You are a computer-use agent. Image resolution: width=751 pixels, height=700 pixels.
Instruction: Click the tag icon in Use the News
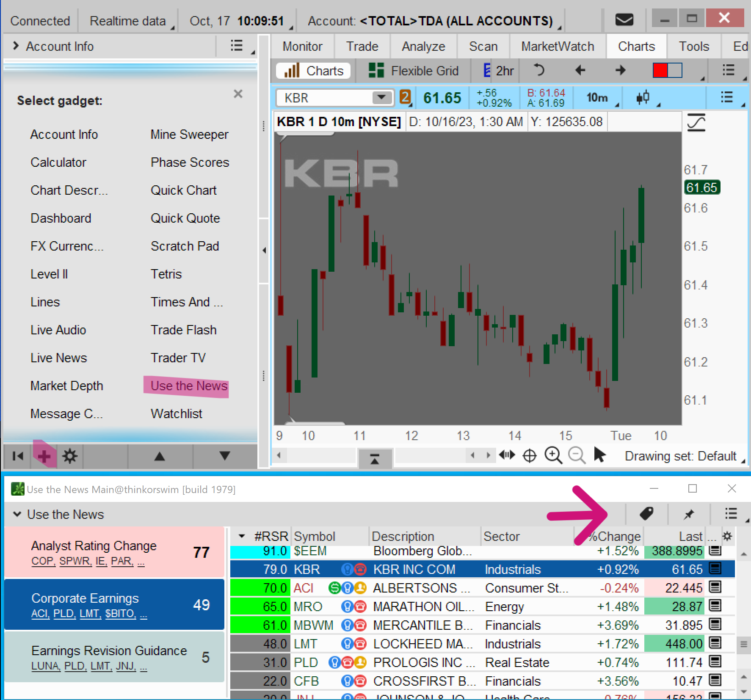pyautogui.click(x=646, y=514)
